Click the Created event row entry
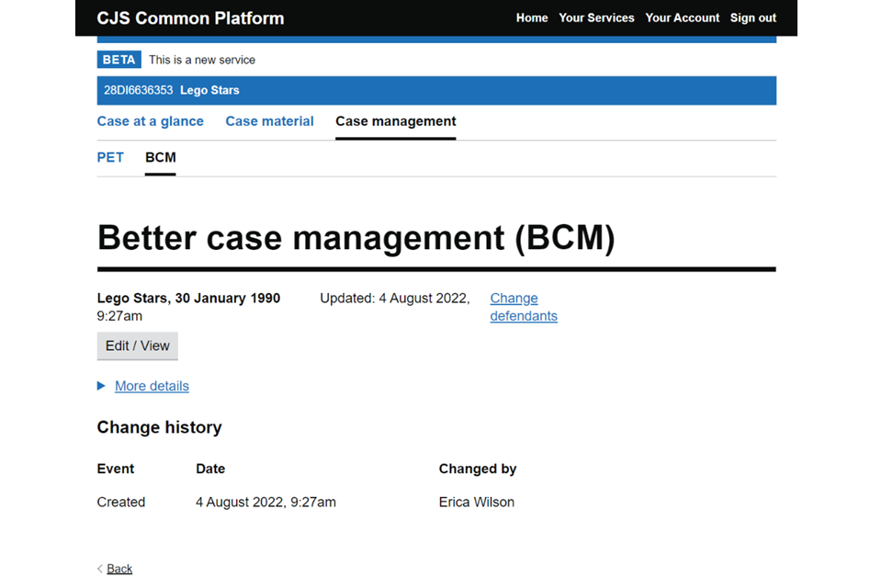 121,502
